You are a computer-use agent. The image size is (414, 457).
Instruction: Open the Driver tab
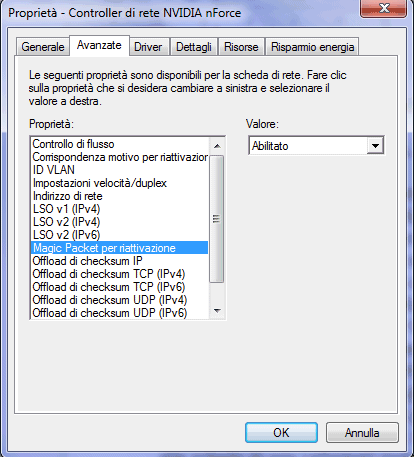click(148, 47)
